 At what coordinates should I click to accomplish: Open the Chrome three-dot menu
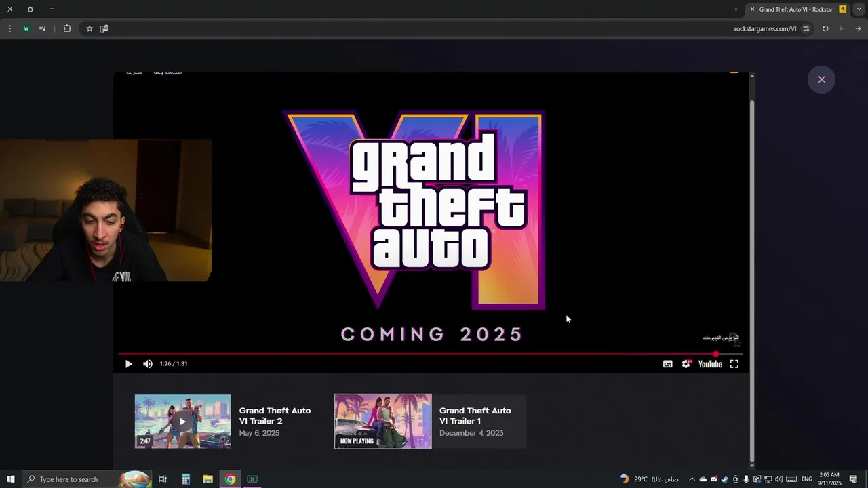[9, 28]
